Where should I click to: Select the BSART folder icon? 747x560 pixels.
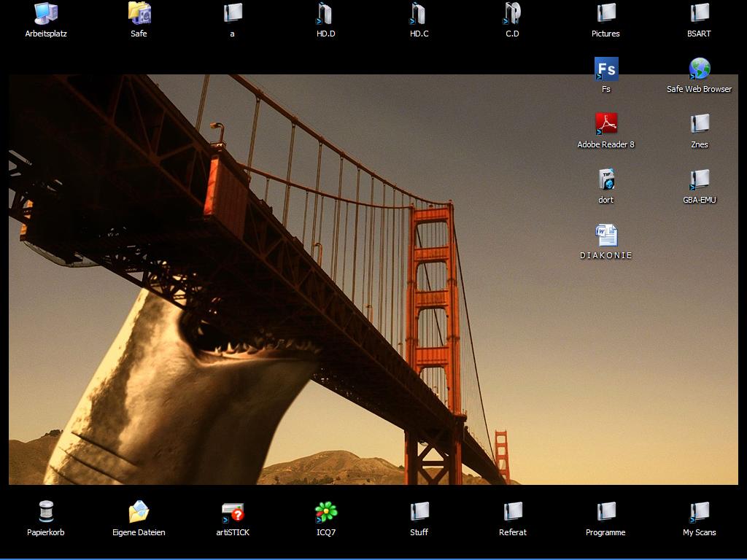point(700,13)
